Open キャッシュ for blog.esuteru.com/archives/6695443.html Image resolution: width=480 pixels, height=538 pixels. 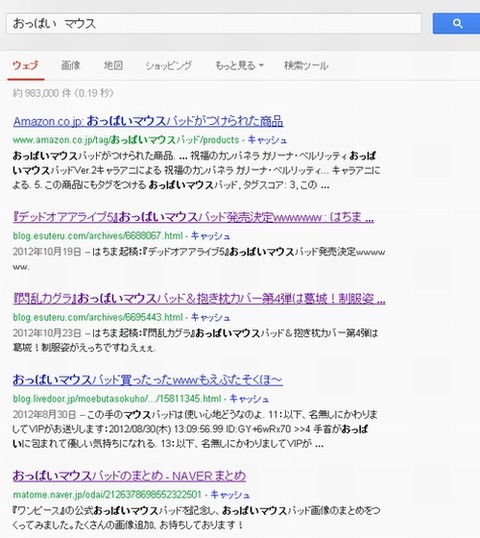click(x=210, y=317)
